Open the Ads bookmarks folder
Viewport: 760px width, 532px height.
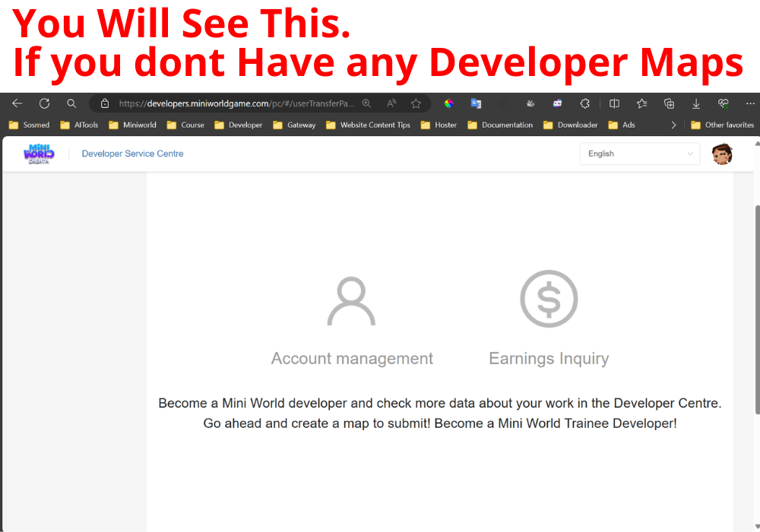click(x=622, y=125)
